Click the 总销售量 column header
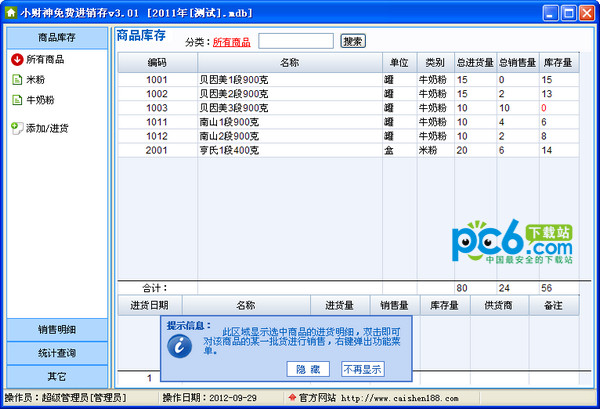The image size is (600, 409). point(518,62)
